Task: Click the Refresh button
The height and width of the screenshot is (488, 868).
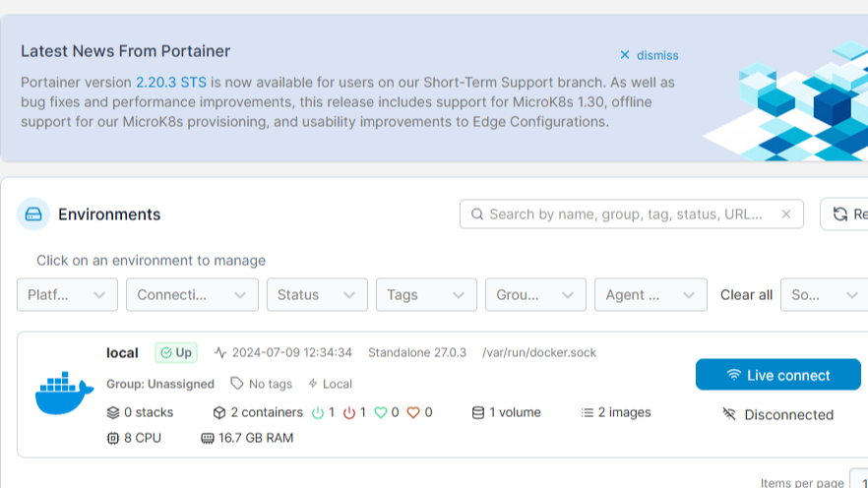Action: pyautogui.click(x=844, y=214)
